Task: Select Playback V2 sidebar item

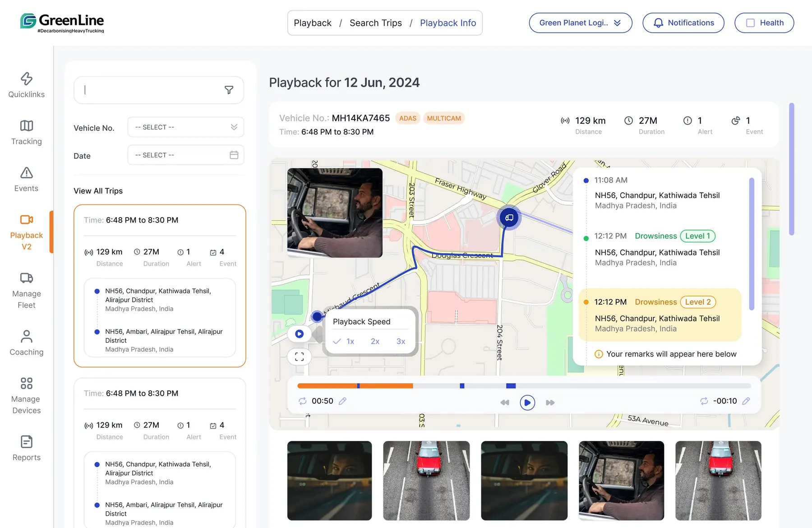Action: click(27, 232)
